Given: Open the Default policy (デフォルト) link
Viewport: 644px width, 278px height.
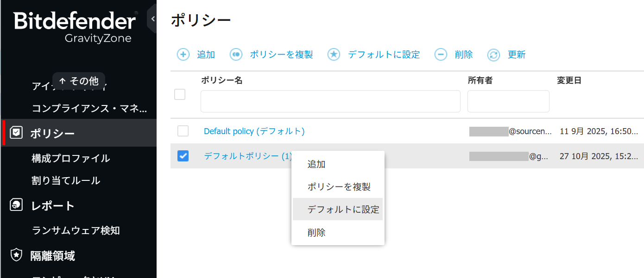Looking at the screenshot, I should click(254, 131).
